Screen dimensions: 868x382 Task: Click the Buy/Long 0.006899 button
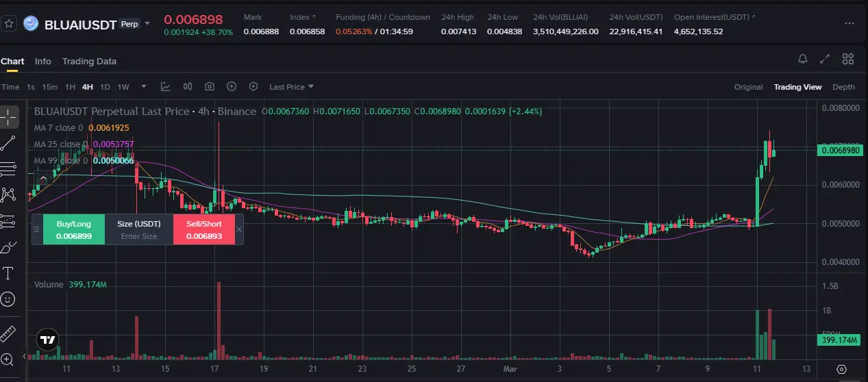point(73,229)
